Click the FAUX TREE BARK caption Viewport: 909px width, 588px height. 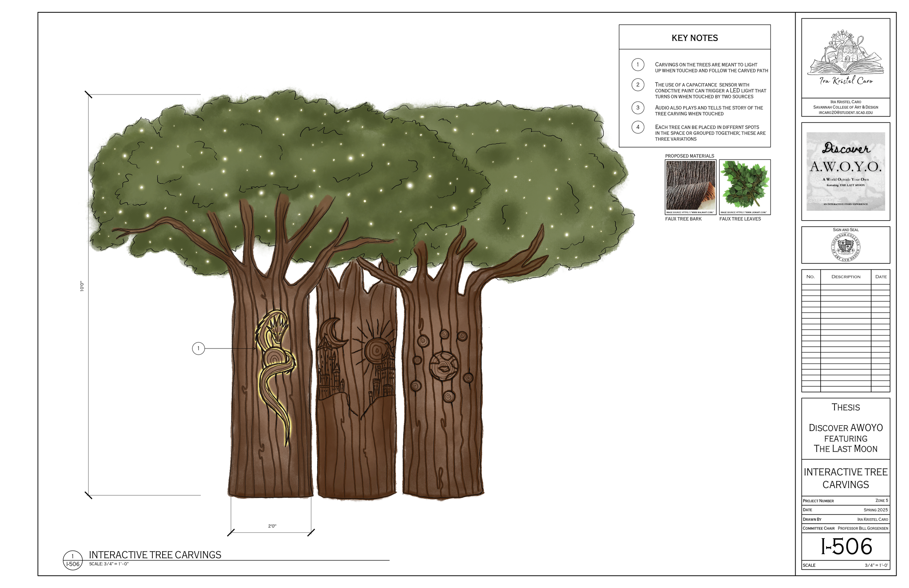pyautogui.click(x=683, y=219)
